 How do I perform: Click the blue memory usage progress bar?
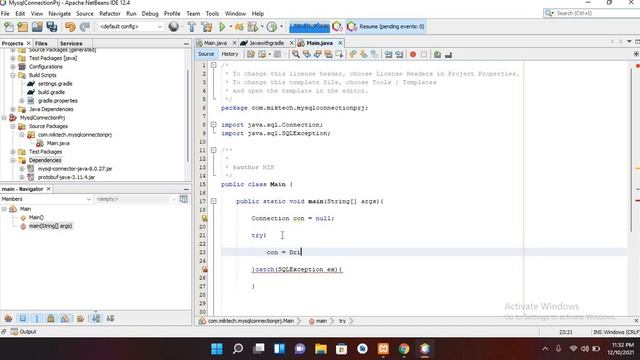point(309,27)
